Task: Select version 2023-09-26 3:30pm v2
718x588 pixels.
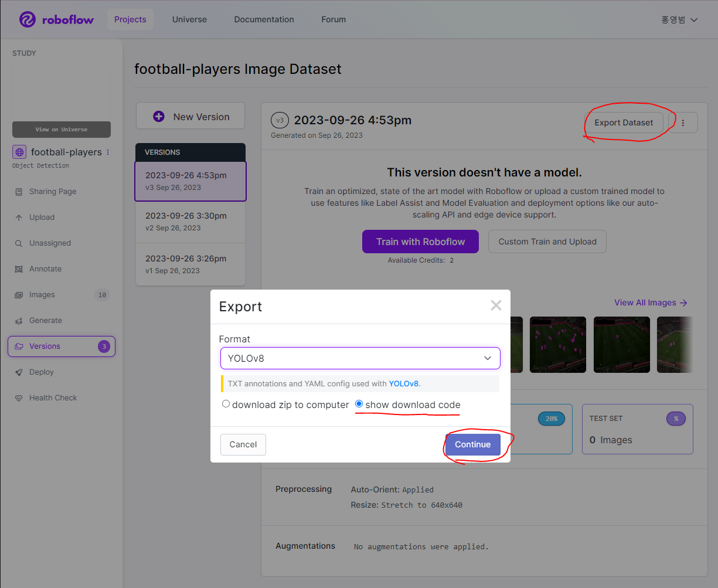Action: [x=190, y=222]
